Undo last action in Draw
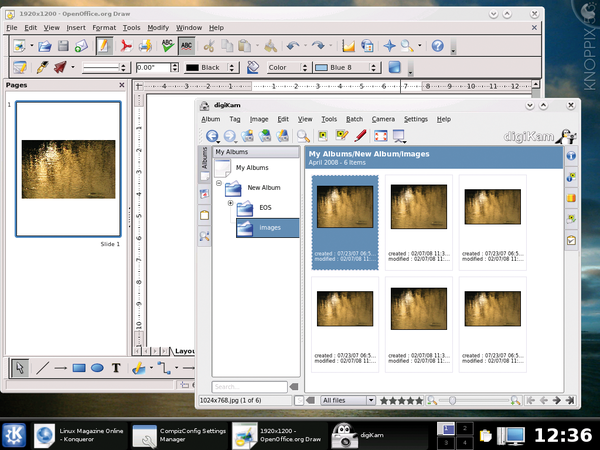 [x=293, y=46]
